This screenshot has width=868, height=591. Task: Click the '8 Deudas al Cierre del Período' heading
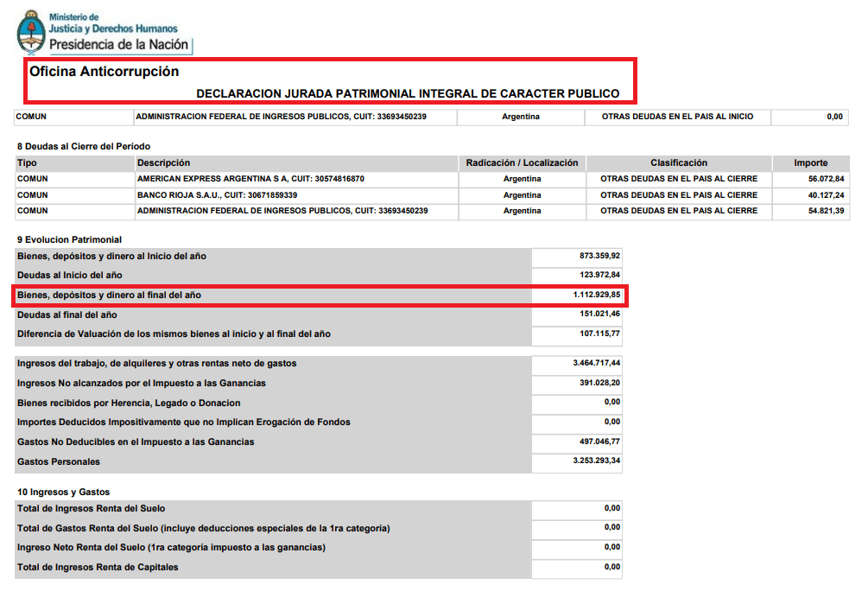click(x=84, y=146)
